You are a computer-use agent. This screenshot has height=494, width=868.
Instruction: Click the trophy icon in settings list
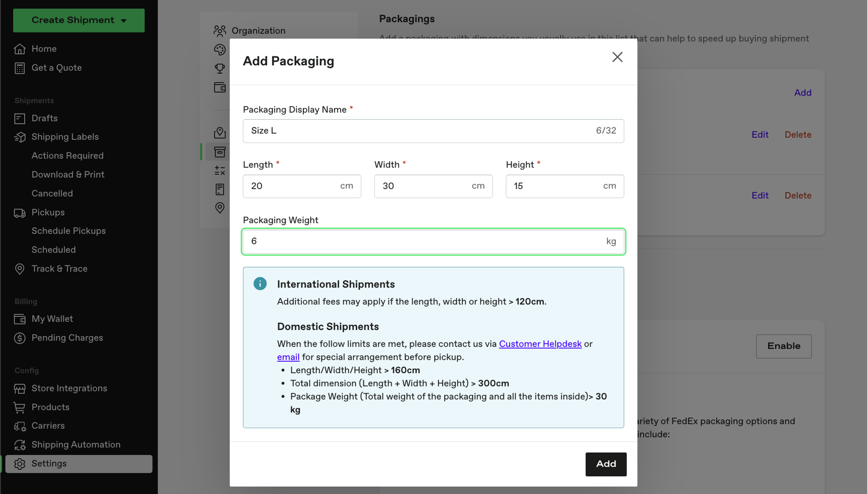pos(220,68)
